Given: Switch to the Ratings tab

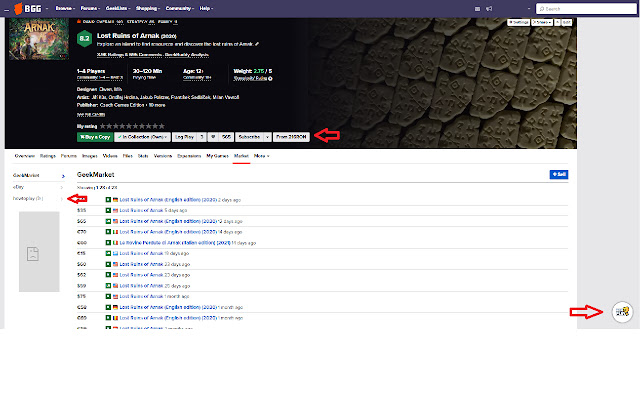Looking at the screenshot, I should (47, 156).
